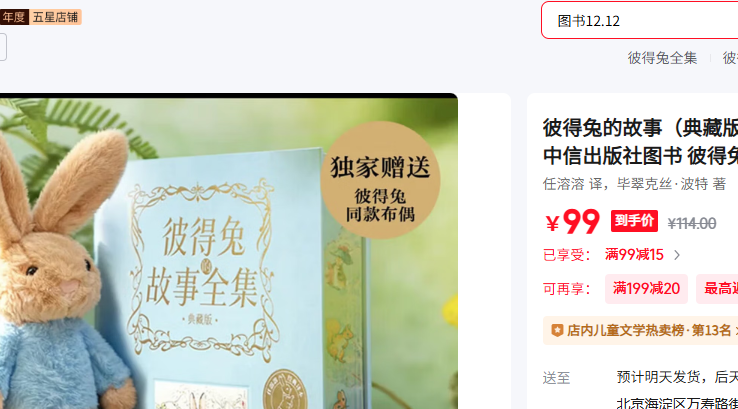The width and height of the screenshot is (738, 409).
Task: Click the 满99减15 applied discount text
Action: coord(634,255)
